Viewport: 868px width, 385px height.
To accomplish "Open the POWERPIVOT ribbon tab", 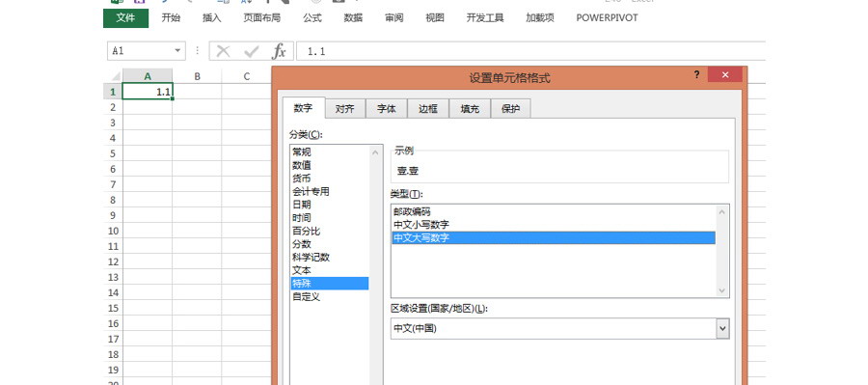I will click(607, 17).
